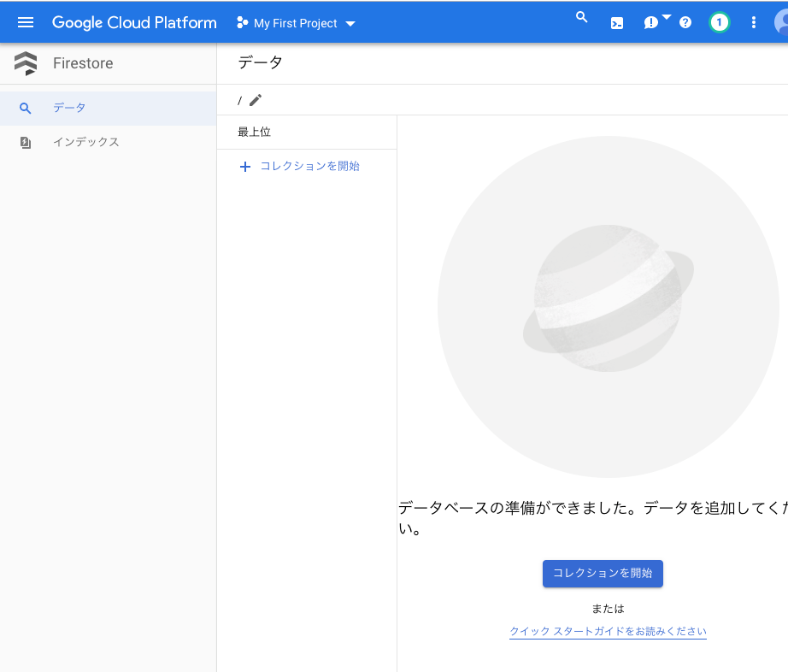Viewport: 788px width, 672px height.
Task: Click the または text
Action: 608,609
